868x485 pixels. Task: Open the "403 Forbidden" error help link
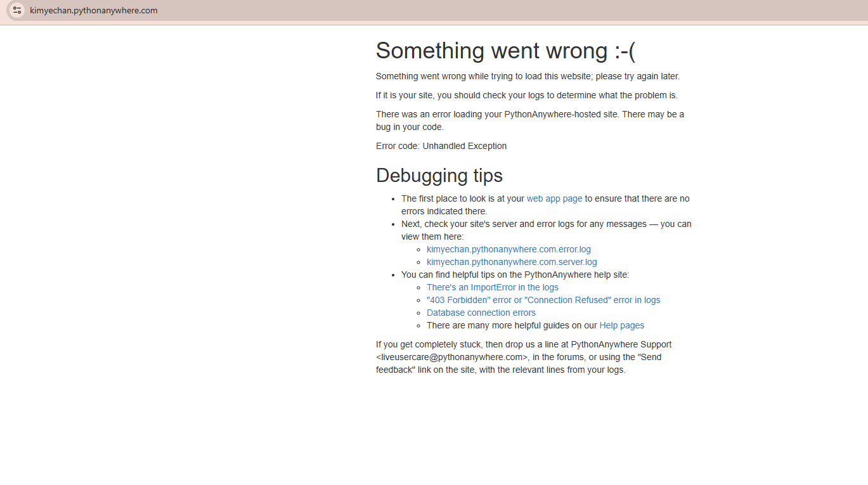(x=543, y=300)
